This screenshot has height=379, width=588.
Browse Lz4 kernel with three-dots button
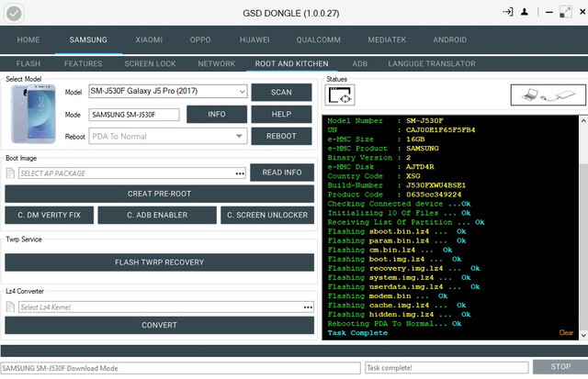point(308,307)
